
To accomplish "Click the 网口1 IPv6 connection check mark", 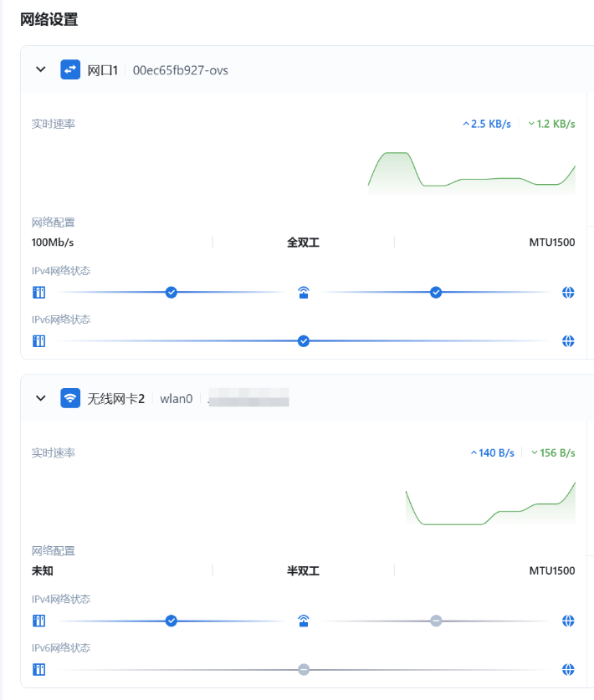I will coord(304,341).
